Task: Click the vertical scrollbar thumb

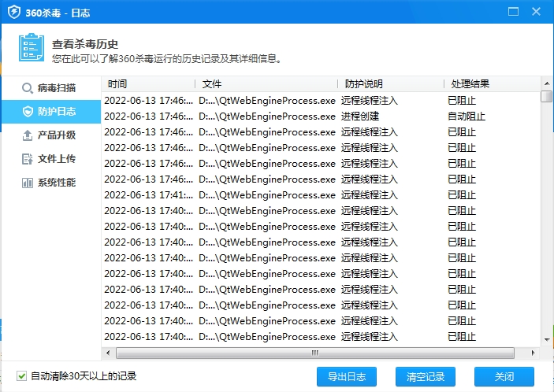Action: tap(547, 96)
